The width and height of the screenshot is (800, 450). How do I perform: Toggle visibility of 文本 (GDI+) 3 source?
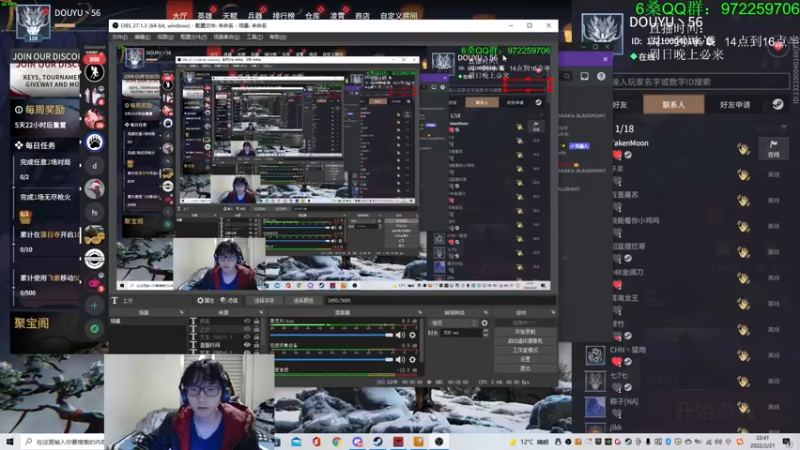(x=247, y=337)
